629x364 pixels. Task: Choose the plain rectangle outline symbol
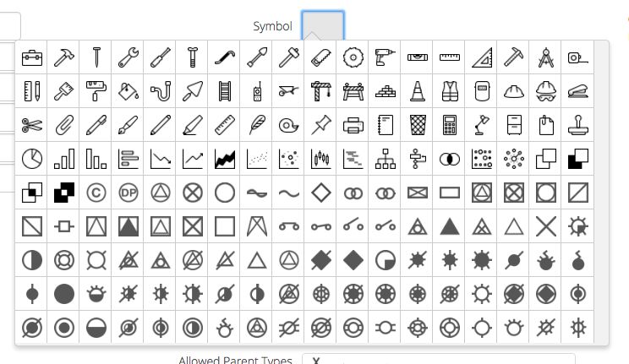450,193
